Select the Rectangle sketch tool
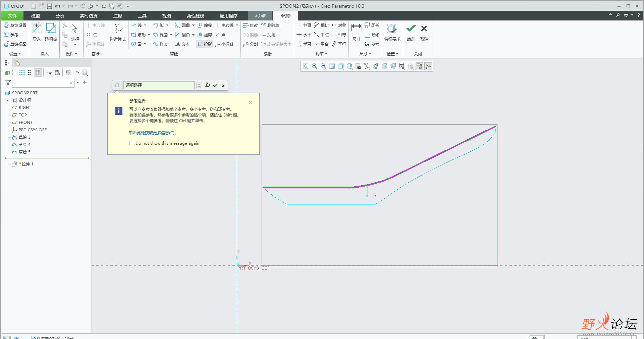Viewport: 644px width, 339px height. click(x=139, y=35)
